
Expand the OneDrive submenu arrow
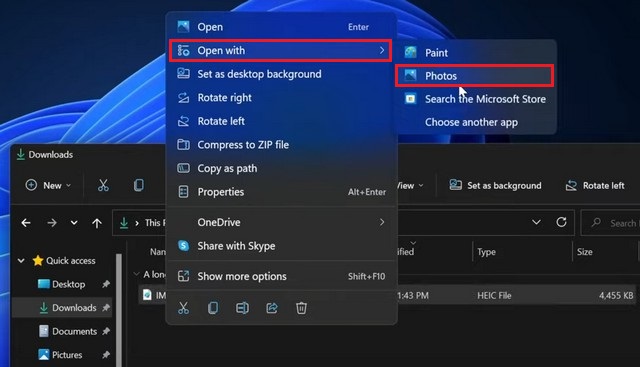(x=382, y=222)
